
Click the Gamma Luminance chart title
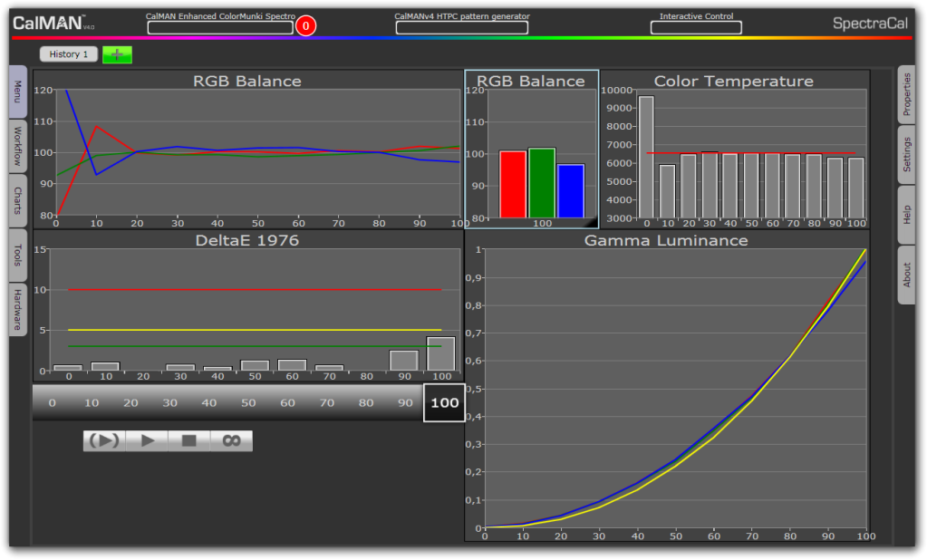click(666, 241)
